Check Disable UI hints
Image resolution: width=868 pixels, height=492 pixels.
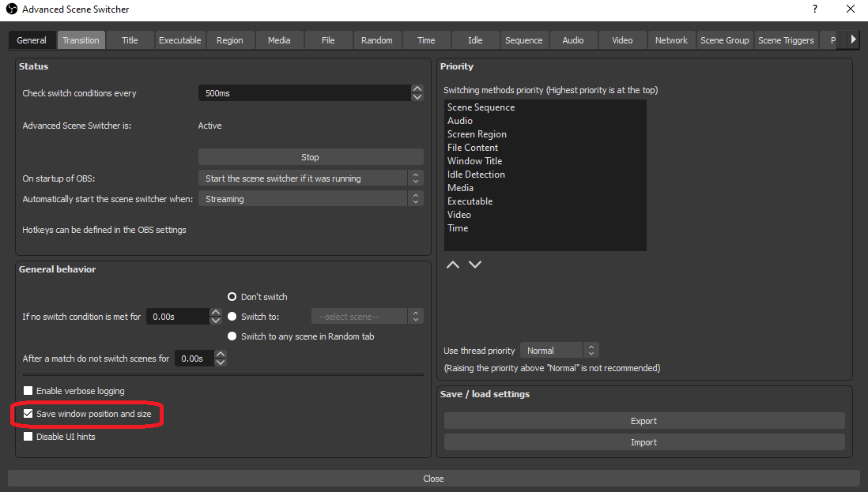(28, 436)
